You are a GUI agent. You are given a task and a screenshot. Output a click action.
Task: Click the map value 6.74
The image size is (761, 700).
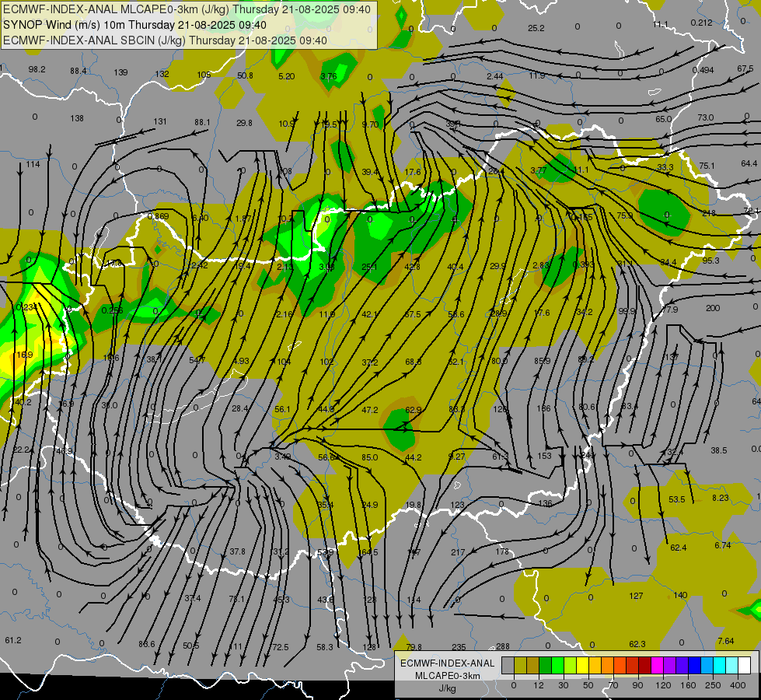(x=723, y=545)
